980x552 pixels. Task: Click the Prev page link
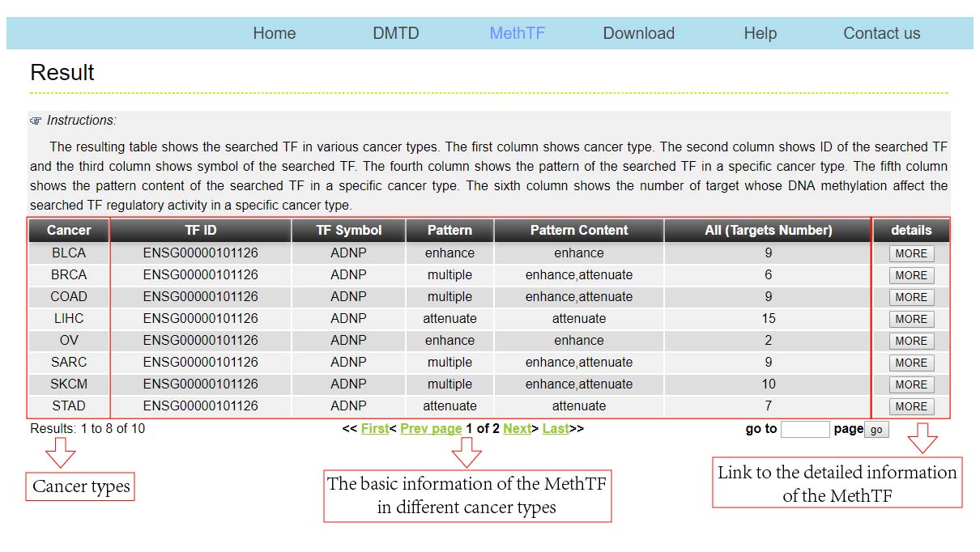click(x=431, y=429)
